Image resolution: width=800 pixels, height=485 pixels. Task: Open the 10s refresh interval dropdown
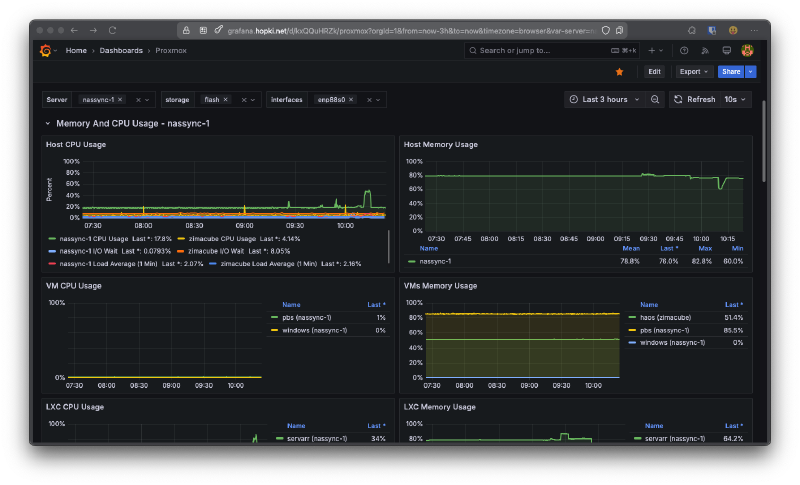[736, 100]
